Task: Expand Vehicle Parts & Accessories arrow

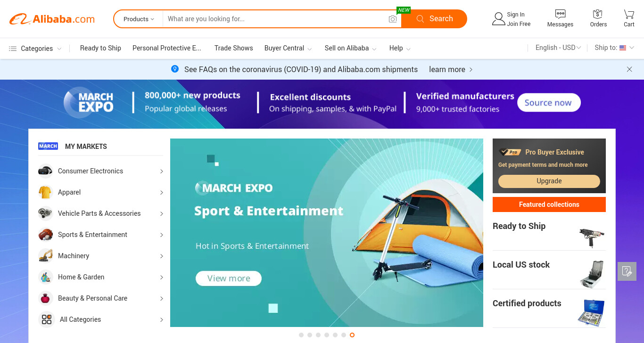Action: click(x=161, y=214)
